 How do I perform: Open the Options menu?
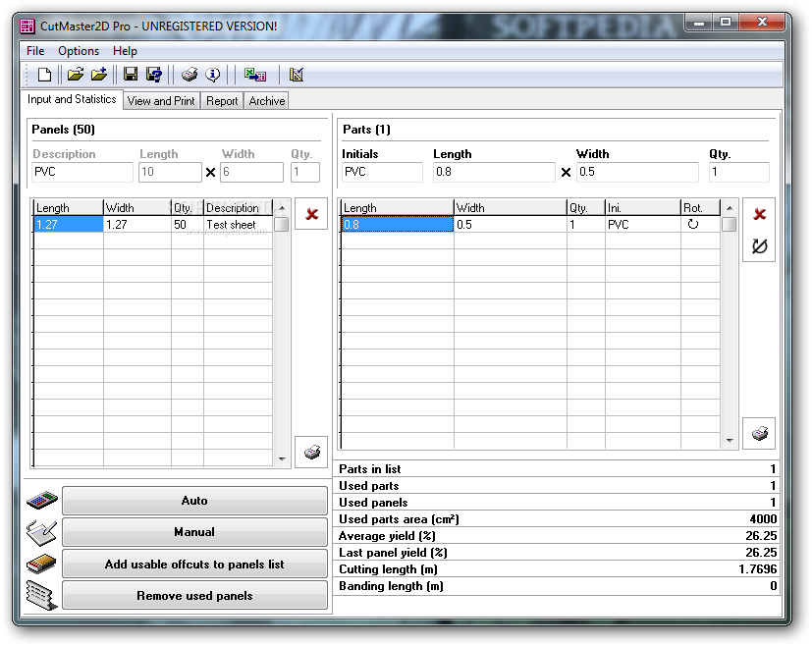tap(79, 51)
